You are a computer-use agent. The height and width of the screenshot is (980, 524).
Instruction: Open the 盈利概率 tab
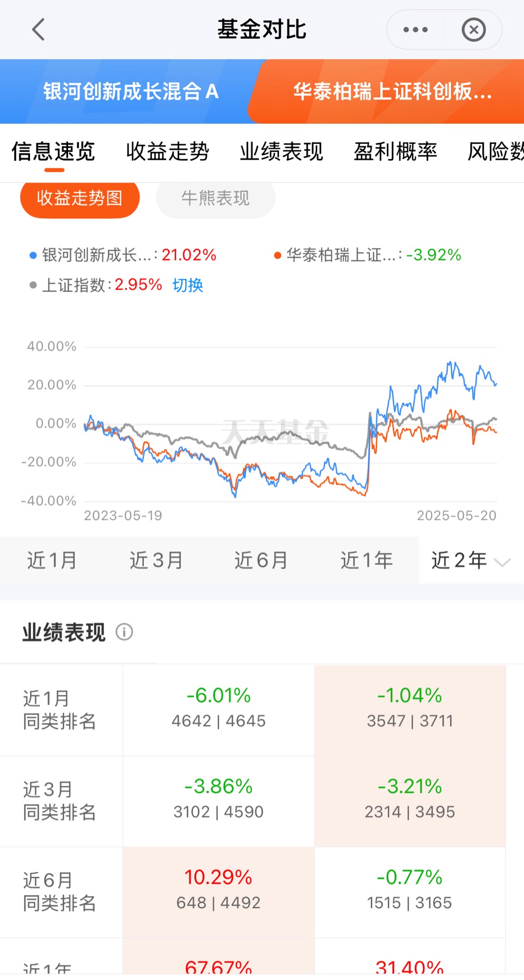(x=395, y=151)
